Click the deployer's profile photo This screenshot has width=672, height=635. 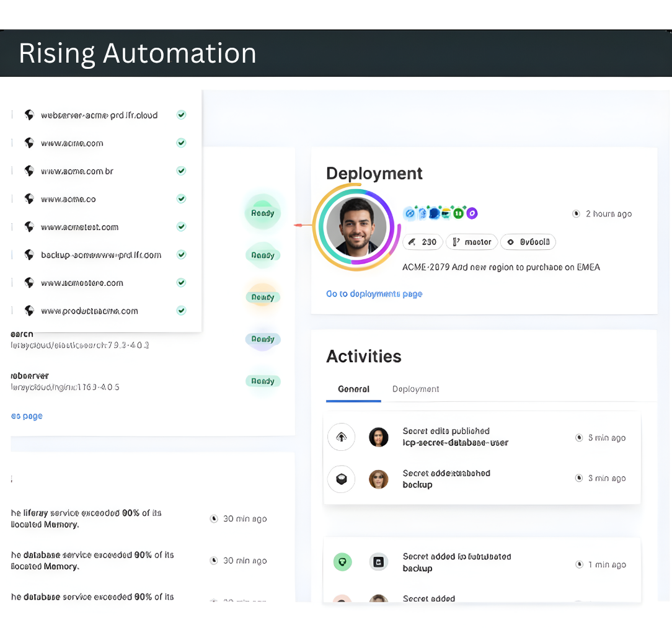click(356, 227)
